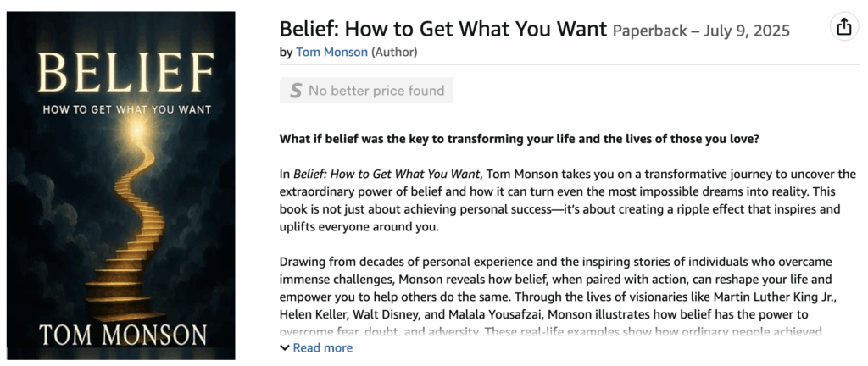The width and height of the screenshot is (868, 366).
Task: Click the Paperback – July 9, 2025 label
Action: pyautogui.click(x=701, y=31)
